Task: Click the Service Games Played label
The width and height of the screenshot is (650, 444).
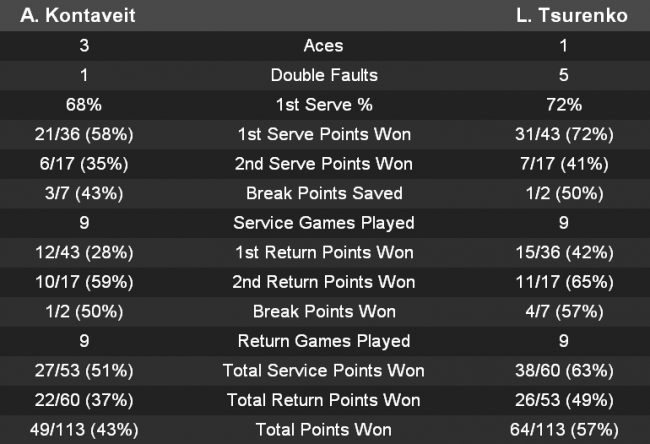Action: [324, 223]
